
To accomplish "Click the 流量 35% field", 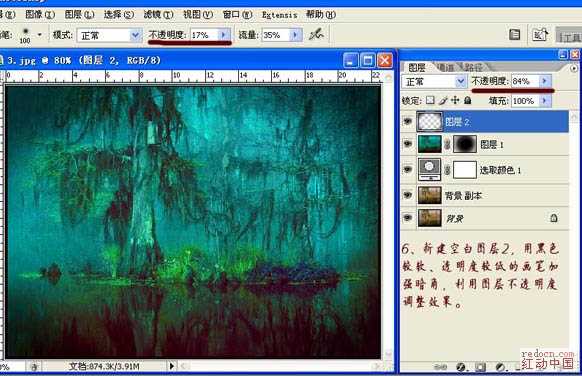I will pos(276,35).
